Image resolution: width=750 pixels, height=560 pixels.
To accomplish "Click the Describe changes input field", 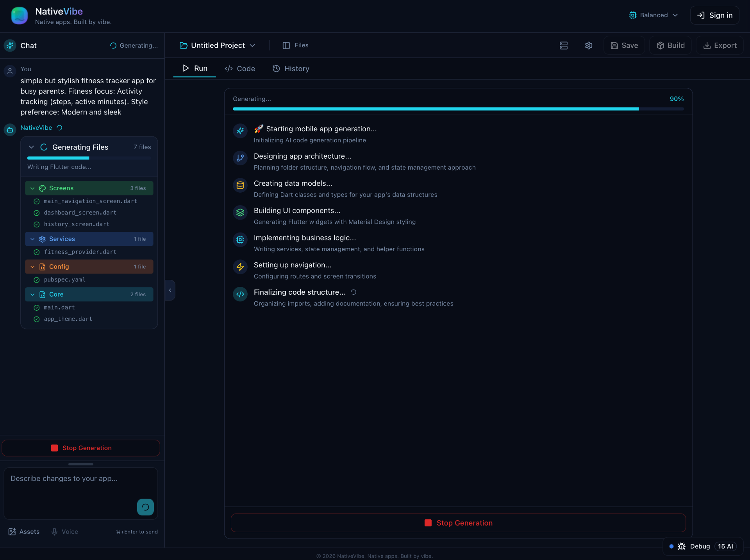I will click(81, 494).
